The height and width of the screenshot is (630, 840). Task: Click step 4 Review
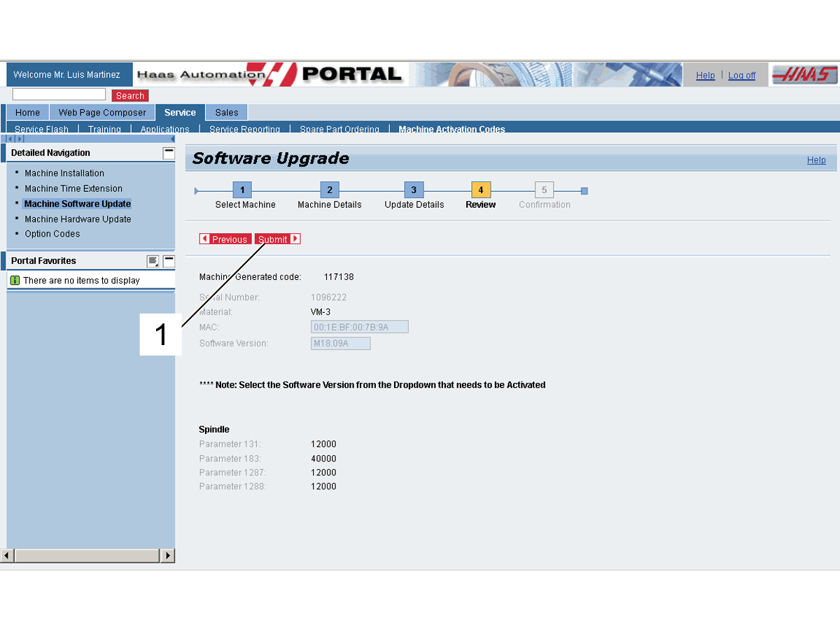[x=481, y=190]
